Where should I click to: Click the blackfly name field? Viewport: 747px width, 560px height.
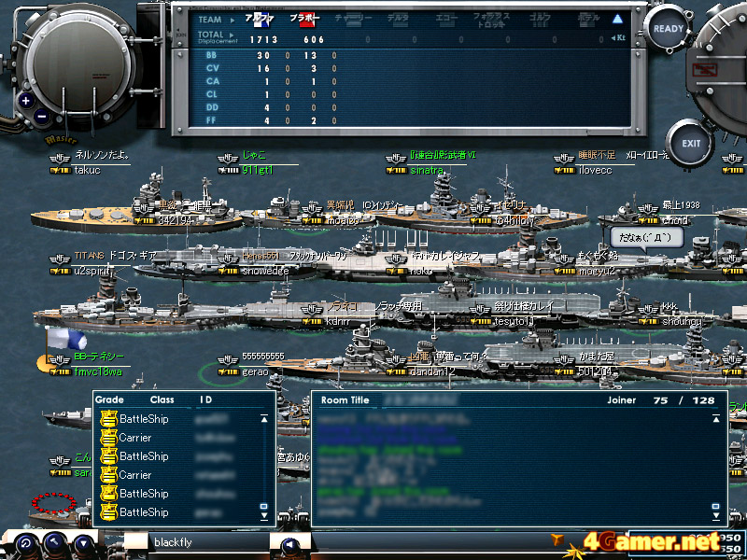(x=207, y=542)
